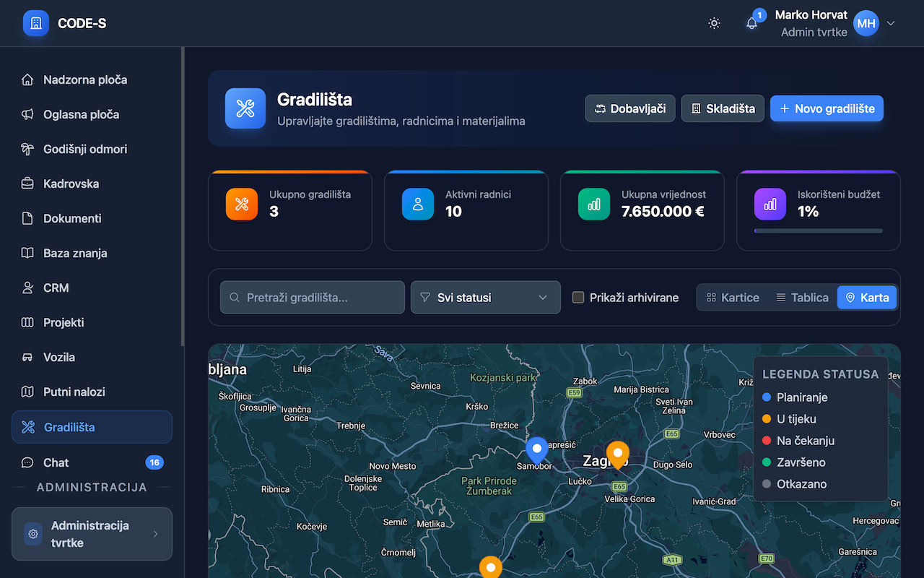This screenshot has width=924, height=578.
Task: Click the CODE-S building logo icon
Action: coord(36,23)
